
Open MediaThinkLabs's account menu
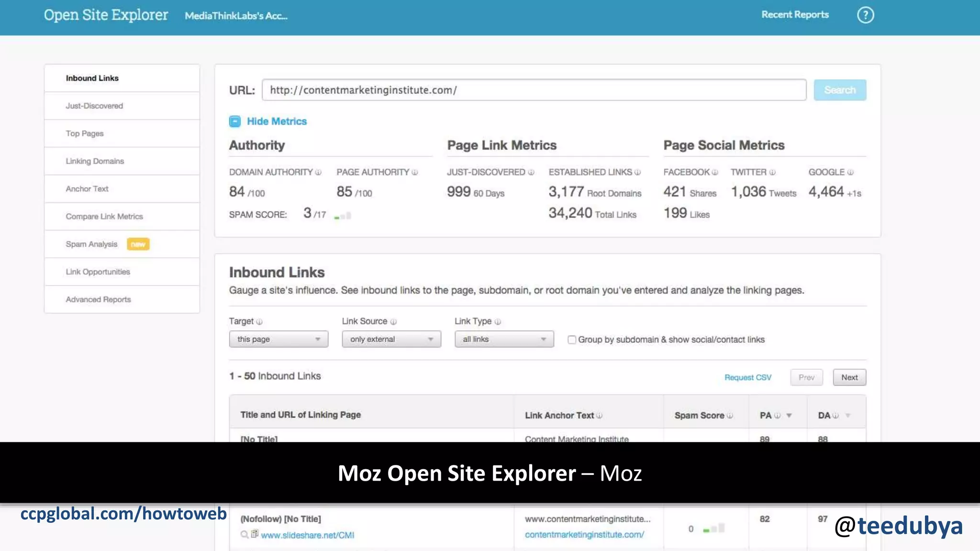point(236,16)
